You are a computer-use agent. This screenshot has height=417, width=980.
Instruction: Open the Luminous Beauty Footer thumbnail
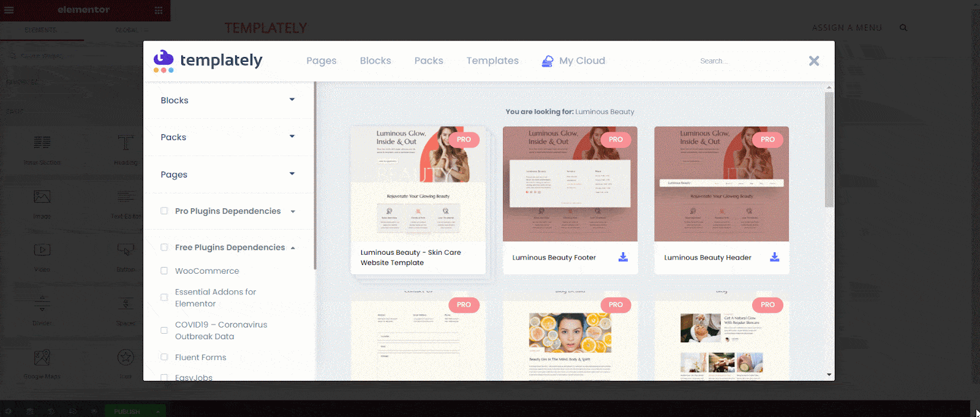coord(570,184)
